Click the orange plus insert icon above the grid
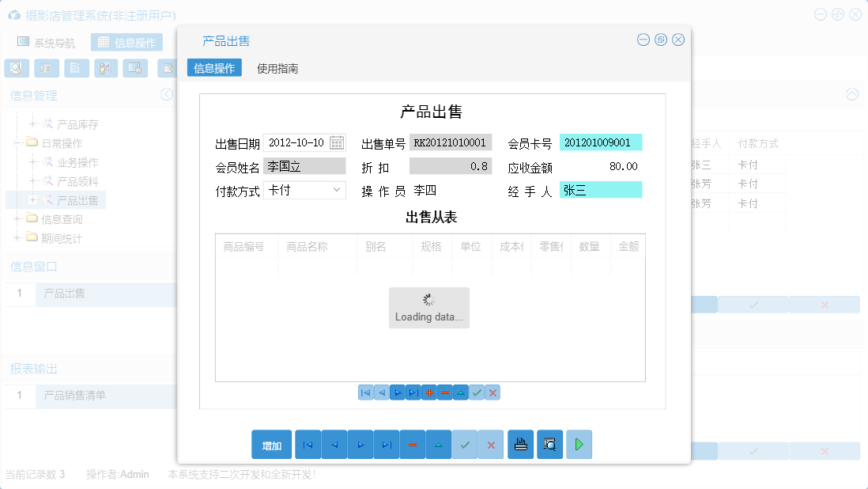 coord(428,392)
